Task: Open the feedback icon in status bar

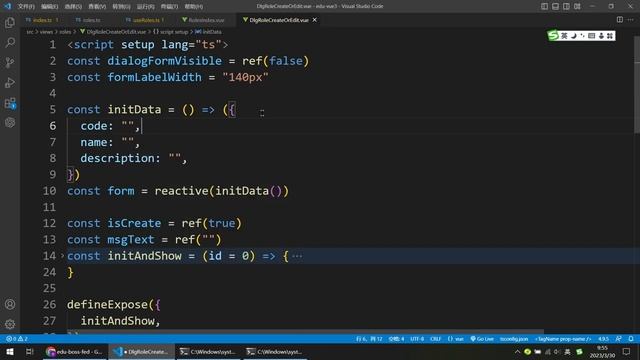Action: (619, 339)
